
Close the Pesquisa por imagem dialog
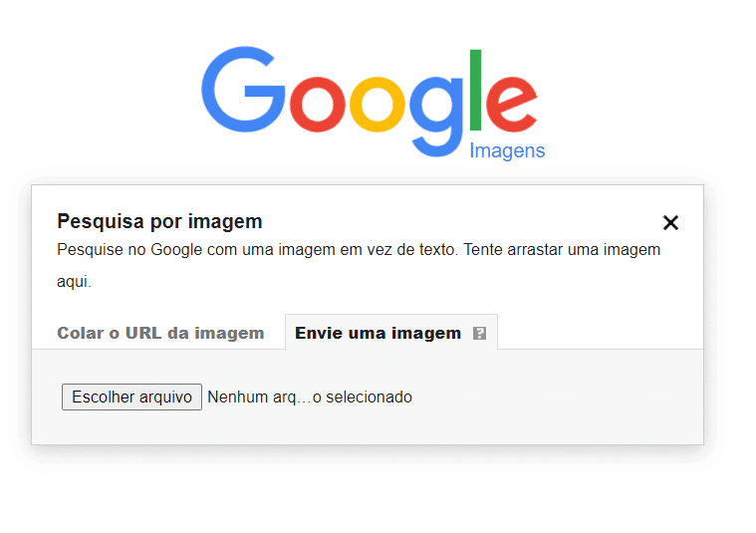670,223
